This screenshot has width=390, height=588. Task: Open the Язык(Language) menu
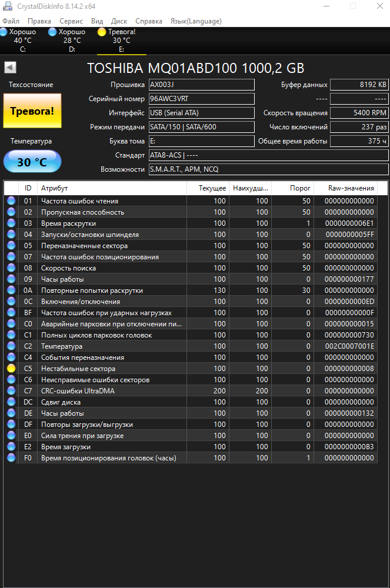[x=196, y=21]
